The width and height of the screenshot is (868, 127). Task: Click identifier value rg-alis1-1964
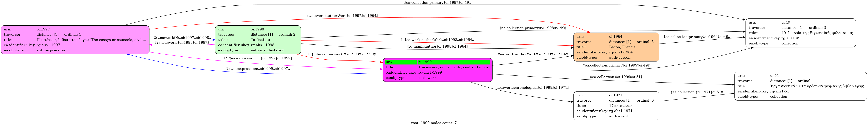click(x=621, y=52)
